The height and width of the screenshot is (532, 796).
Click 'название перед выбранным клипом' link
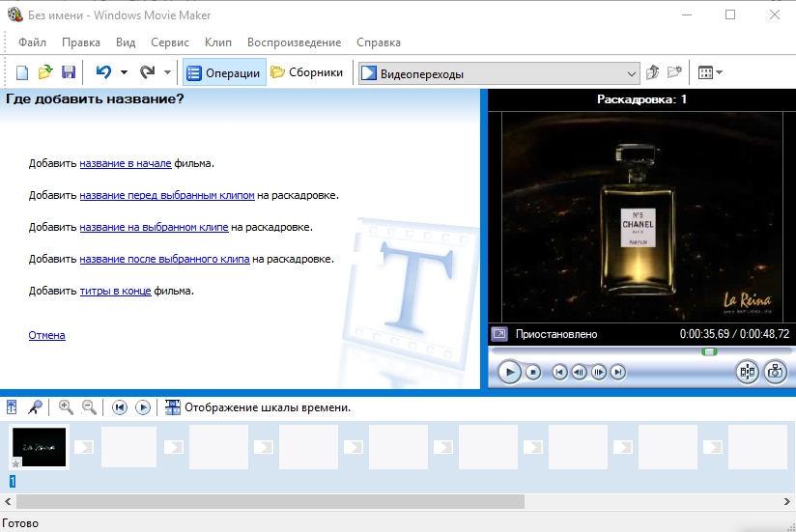[x=167, y=195]
